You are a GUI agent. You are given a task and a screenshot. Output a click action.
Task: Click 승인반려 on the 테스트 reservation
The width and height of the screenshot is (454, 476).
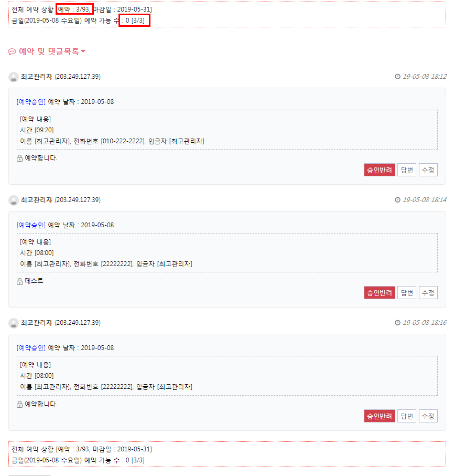[380, 293]
